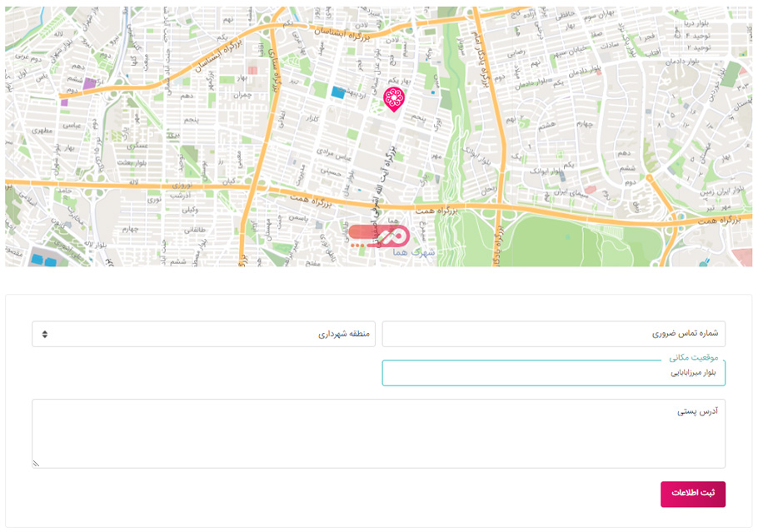Click the large green park below بزرگراه همت

click(575, 241)
